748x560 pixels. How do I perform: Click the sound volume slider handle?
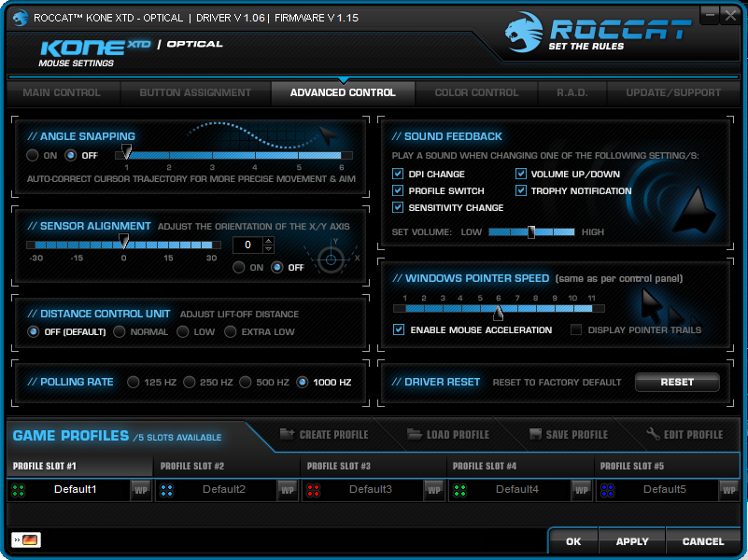pos(531,231)
